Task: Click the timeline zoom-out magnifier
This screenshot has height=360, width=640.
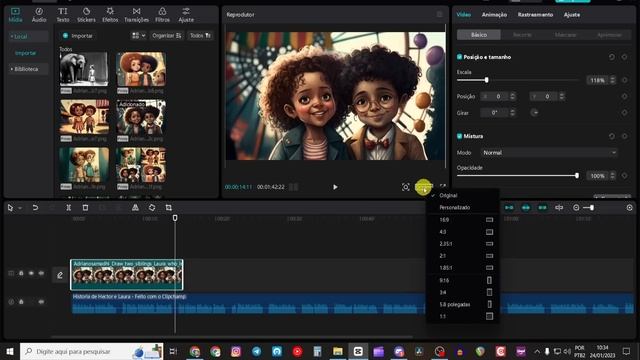Action: [576, 207]
